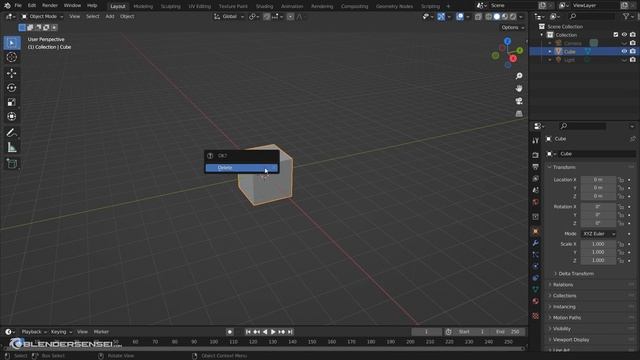Switch perspective/orthographic grid icon
The height and width of the screenshot is (360, 640).
click(x=519, y=113)
